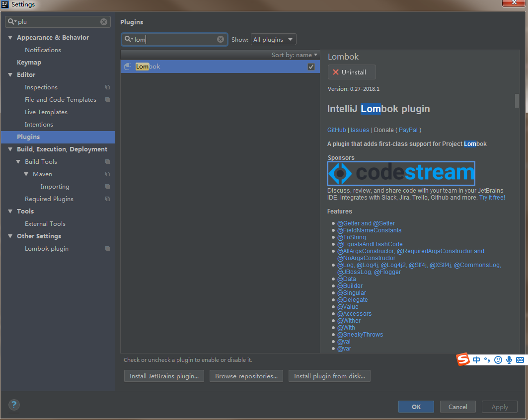Click the project icon beside Lombok plugin
This screenshot has height=420, width=528.
pos(107,248)
